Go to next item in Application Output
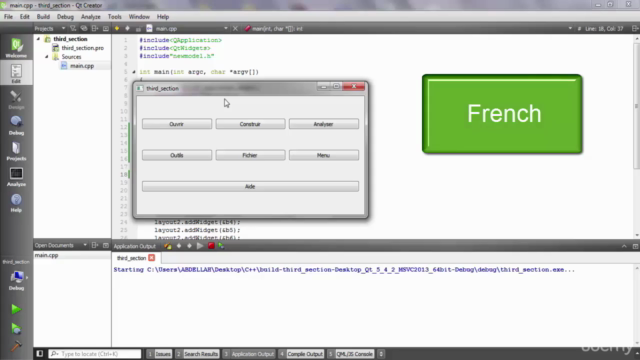640x360 pixels. [189, 246]
